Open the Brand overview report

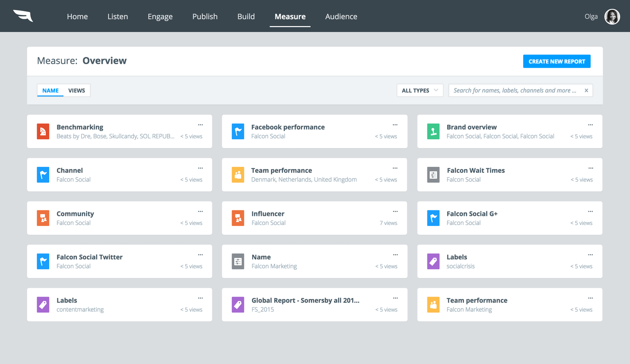click(510, 132)
